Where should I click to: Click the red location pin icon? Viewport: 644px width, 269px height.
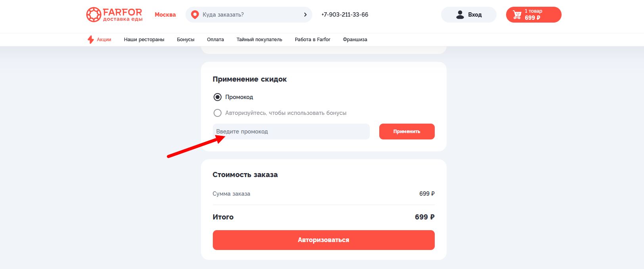tap(195, 14)
